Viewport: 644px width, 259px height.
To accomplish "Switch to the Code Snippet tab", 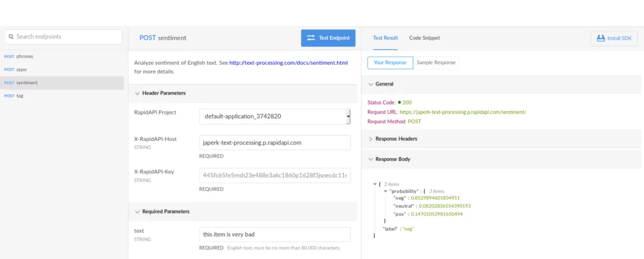I will click(425, 38).
